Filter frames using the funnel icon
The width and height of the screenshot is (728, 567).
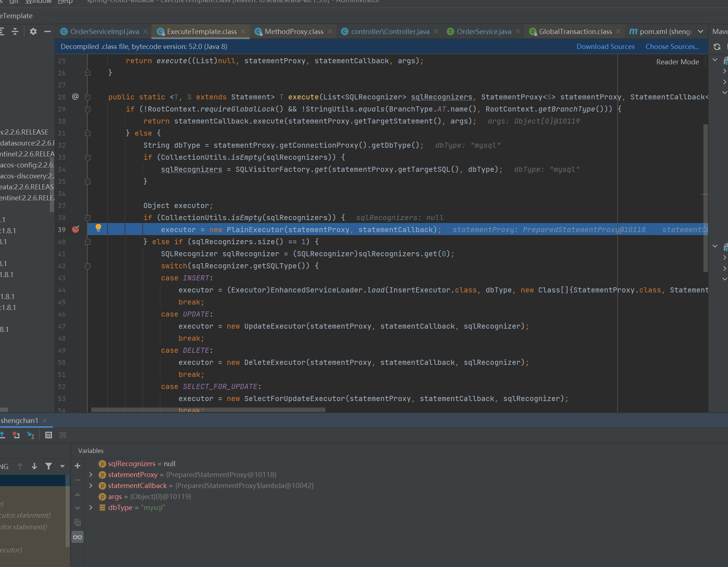[x=48, y=466]
